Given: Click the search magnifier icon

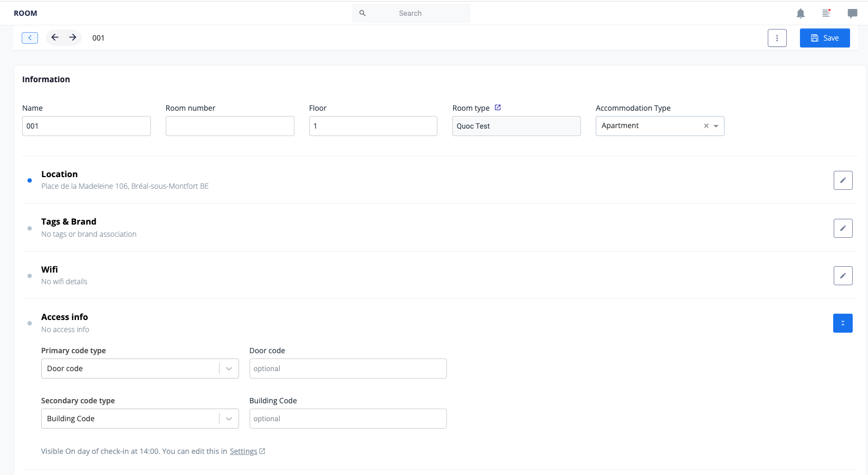Looking at the screenshot, I should point(363,13).
